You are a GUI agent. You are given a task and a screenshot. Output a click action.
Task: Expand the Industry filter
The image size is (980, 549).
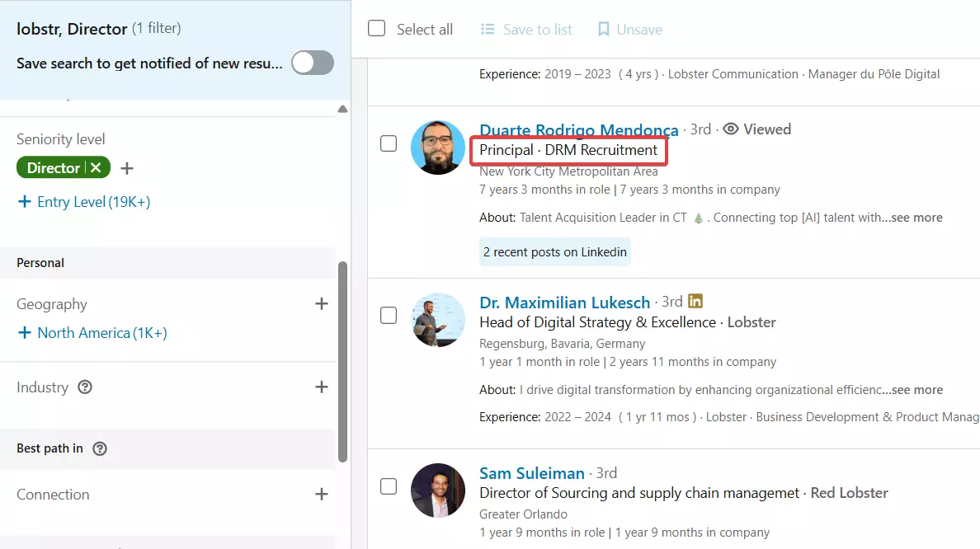(x=321, y=387)
